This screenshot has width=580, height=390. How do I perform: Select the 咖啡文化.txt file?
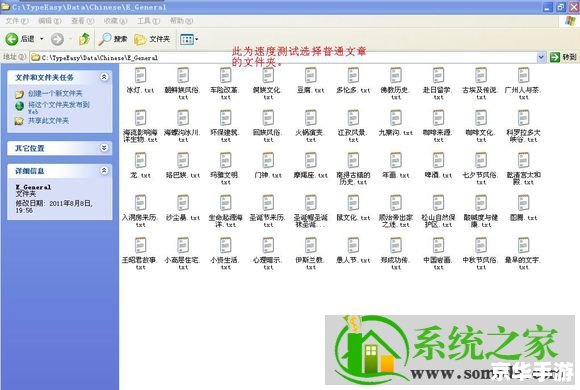pyautogui.click(x=481, y=126)
